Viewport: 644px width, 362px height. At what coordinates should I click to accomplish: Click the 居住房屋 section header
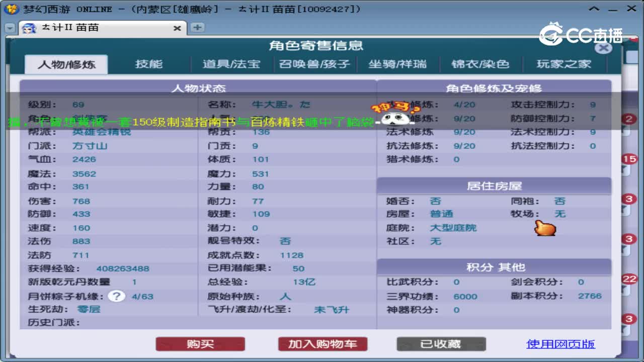[x=494, y=186]
